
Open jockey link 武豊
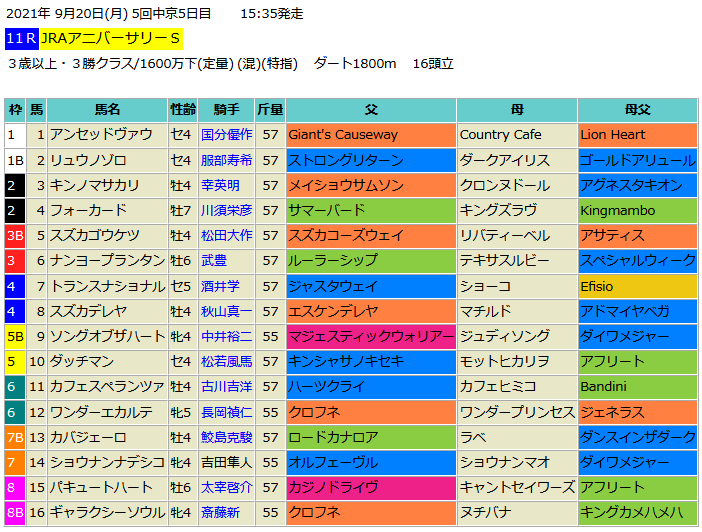(x=214, y=261)
